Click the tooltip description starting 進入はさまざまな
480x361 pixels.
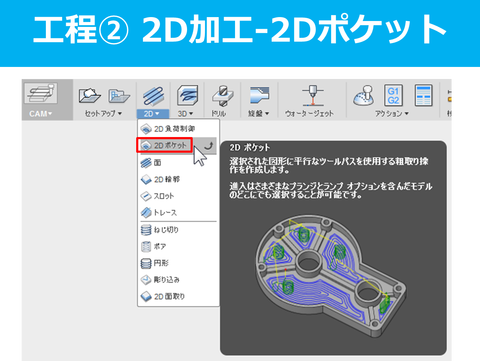[x=331, y=190]
